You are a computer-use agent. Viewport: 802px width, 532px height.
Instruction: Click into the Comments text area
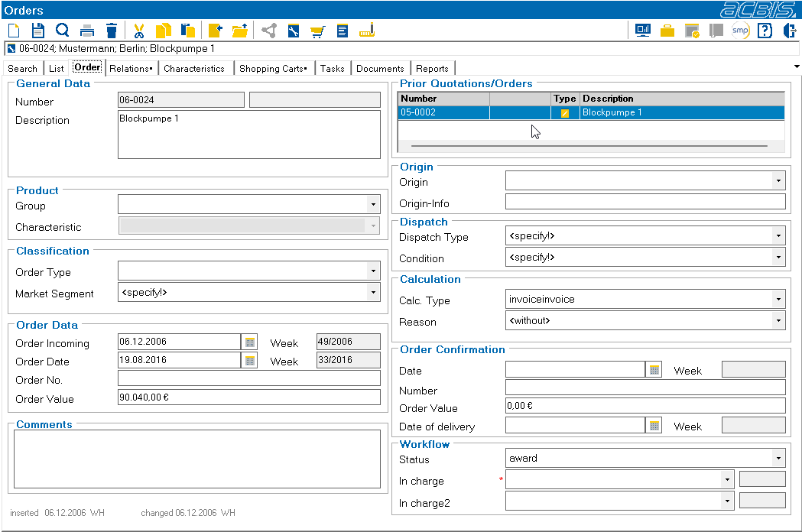pyautogui.click(x=197, y=459)
